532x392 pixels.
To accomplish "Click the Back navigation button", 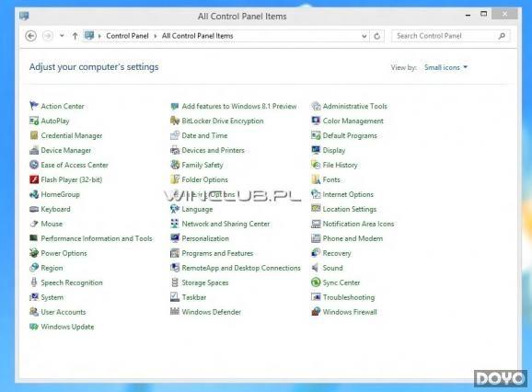I will [x=31, y=36].
